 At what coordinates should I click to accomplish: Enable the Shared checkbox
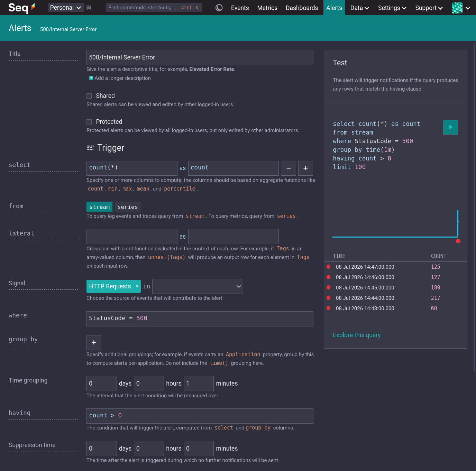pos(89,96)
